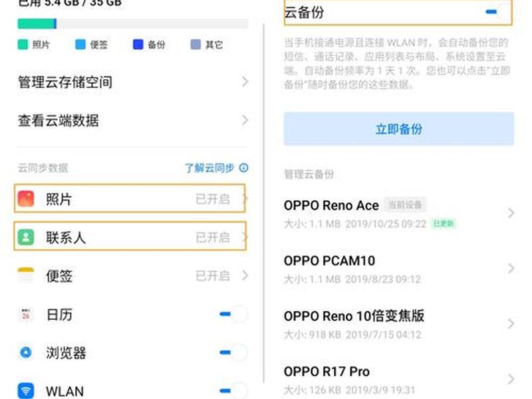
Task: Click the info icon beside 了解云同步
Action: [x=243, y=168]
